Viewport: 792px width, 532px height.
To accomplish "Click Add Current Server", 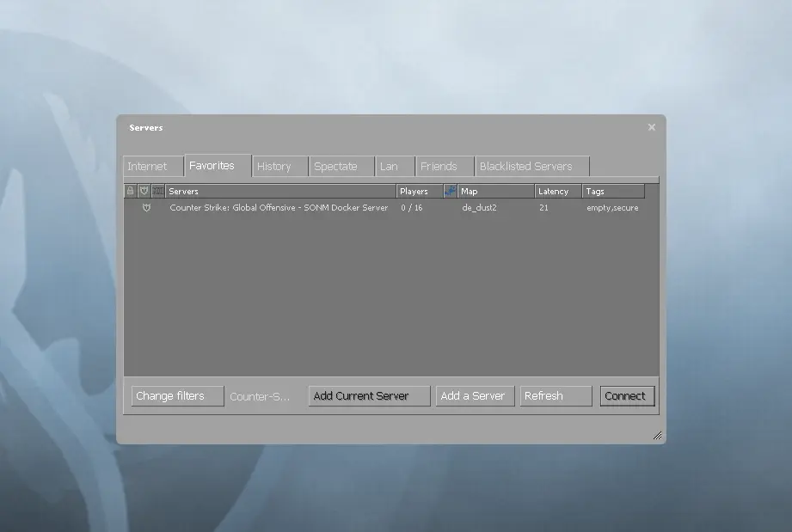I will point(368,395).
